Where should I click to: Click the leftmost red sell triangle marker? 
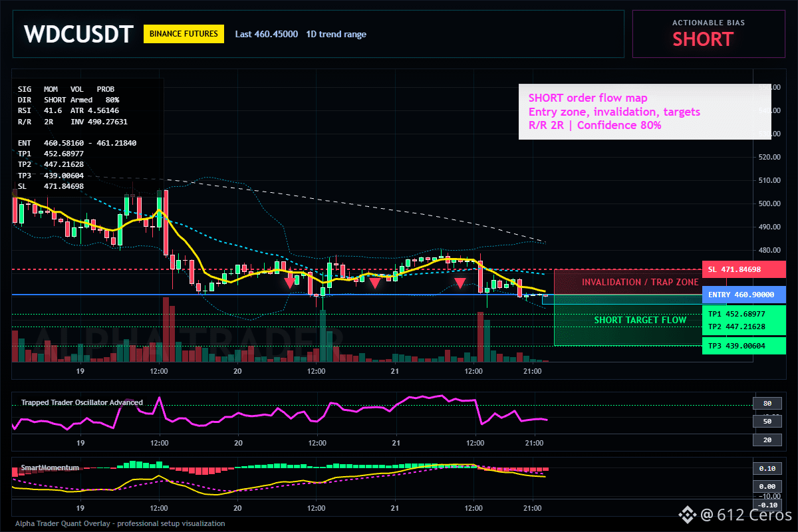pyautogui.click(x=290, y=283)
